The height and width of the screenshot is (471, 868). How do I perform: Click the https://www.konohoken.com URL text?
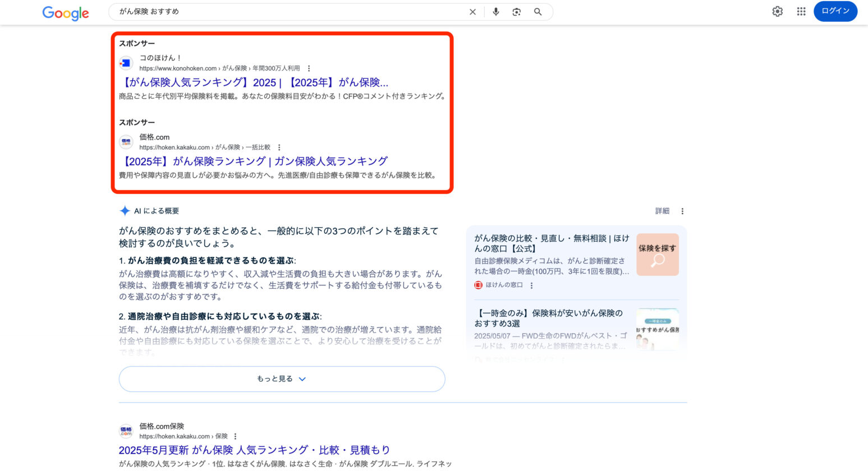[x=178, y=68]
